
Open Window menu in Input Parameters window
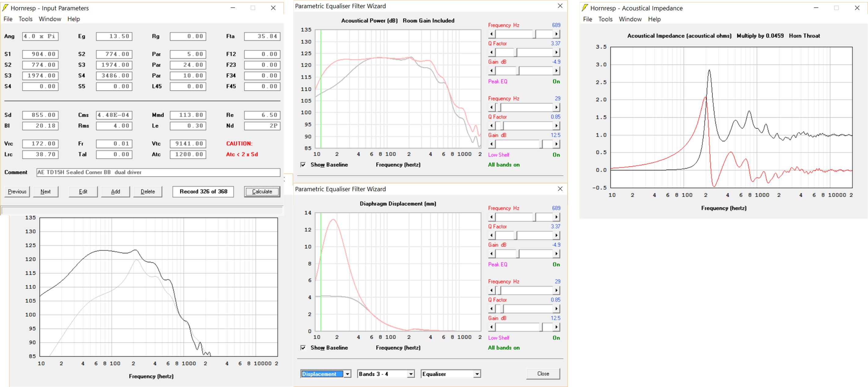(x=50, y=19)
